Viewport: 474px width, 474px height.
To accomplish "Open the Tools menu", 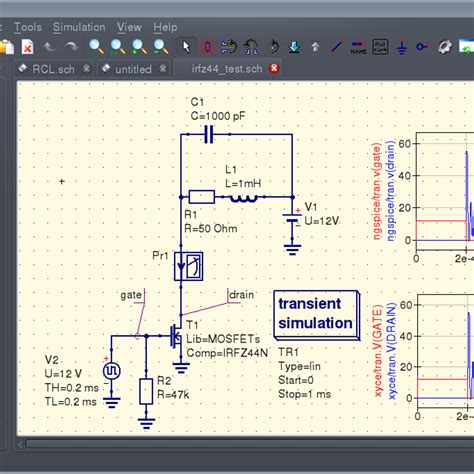I will pos(28,27).
